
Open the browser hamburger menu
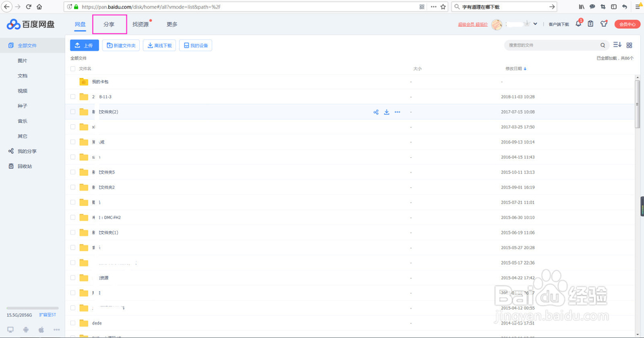click(x=638, y=6)
